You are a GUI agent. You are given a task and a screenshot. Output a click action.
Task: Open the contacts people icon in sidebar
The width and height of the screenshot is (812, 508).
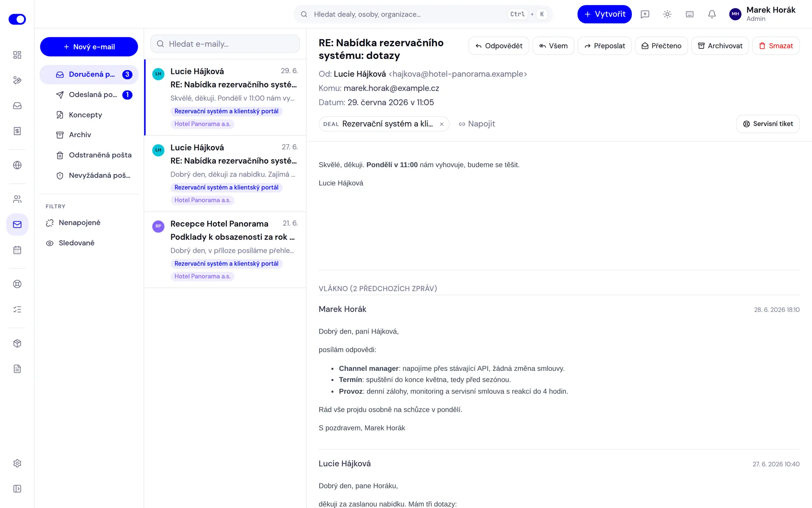coord(17,199)
